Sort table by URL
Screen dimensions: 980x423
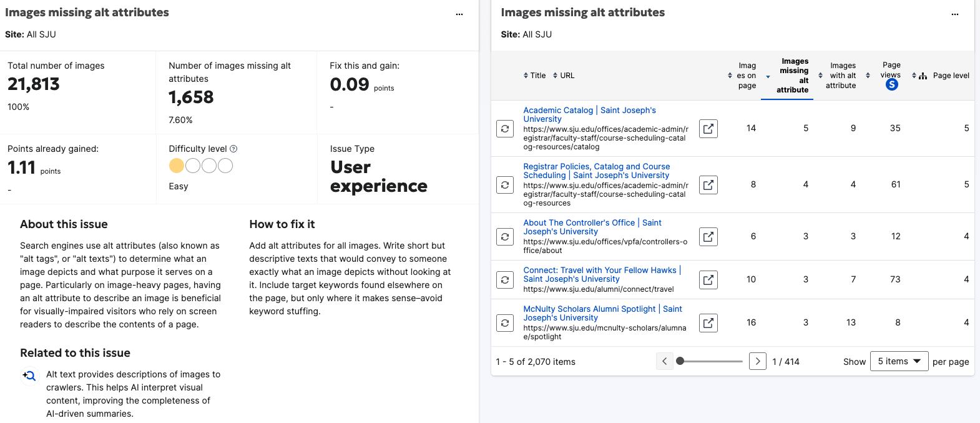click(564, 76)
